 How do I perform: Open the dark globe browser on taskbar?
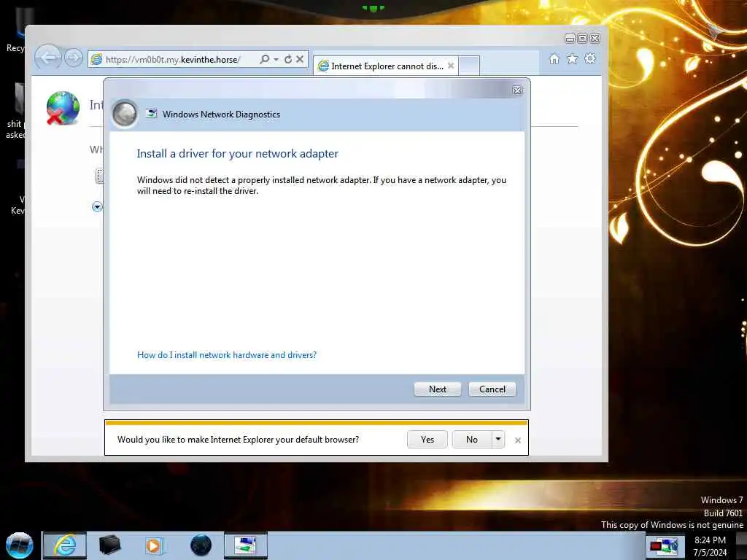tap(201, 545)
